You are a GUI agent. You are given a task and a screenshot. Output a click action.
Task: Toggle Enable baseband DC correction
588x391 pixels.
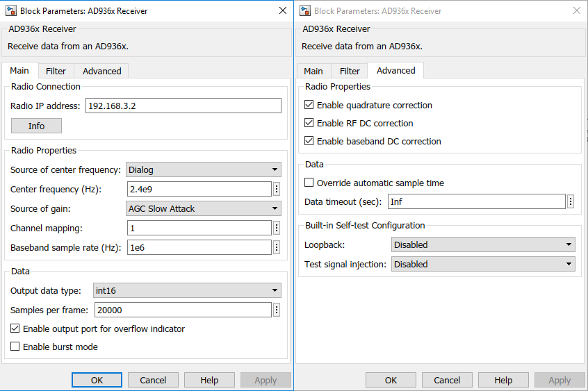(x=309, y=140)
